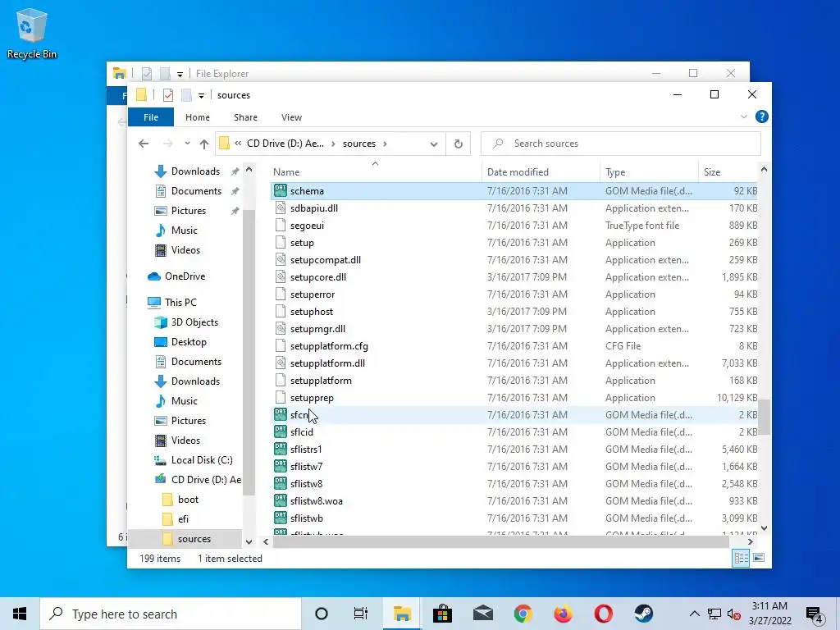Screen dimensions: 840x630
Task: Go back with the Back arrow
Action: click(143, 144)
